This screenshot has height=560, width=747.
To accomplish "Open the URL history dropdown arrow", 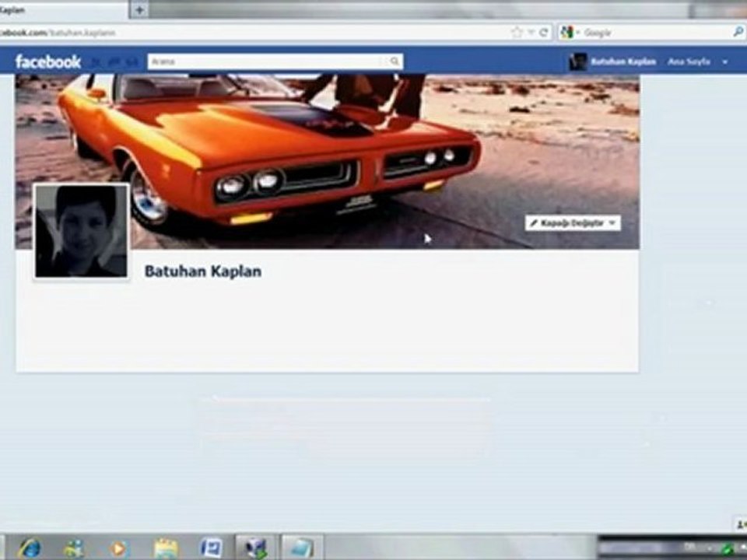I will click(x=531, y=33).
